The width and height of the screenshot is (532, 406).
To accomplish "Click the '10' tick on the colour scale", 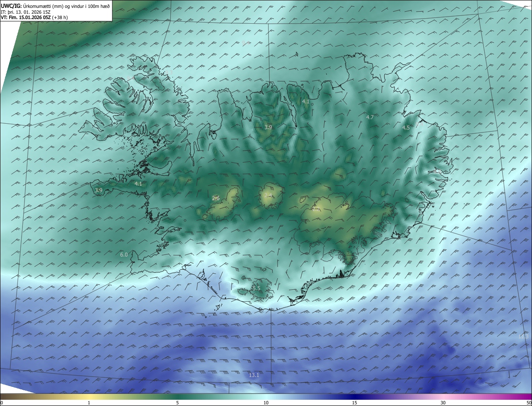I will click(266, 403).
